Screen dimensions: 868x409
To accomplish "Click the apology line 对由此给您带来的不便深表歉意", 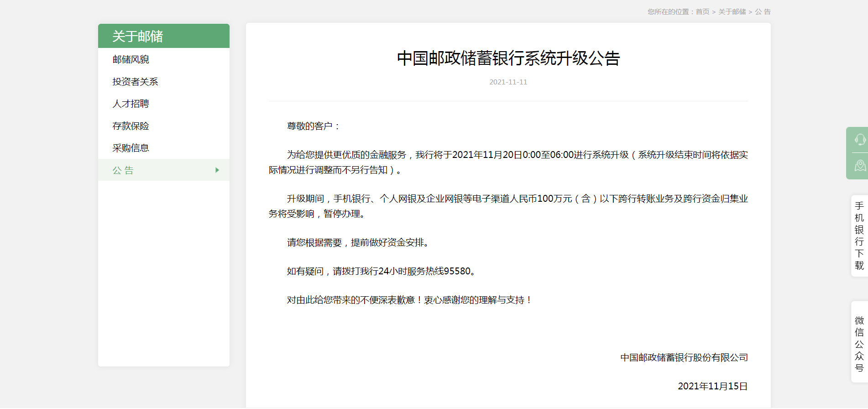I will tap(409, 300).
